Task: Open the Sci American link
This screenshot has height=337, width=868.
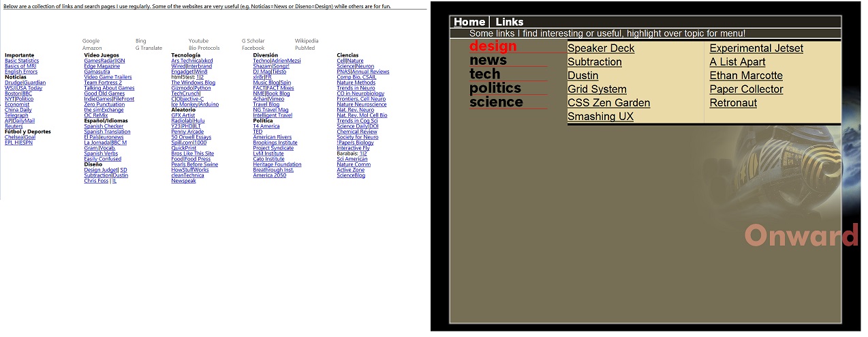Action: (352, 159)
